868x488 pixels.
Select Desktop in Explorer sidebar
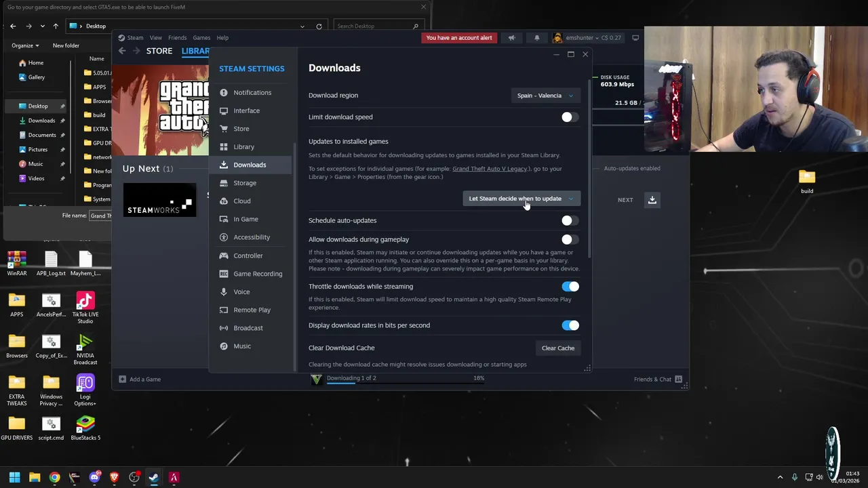click(38, 106)
